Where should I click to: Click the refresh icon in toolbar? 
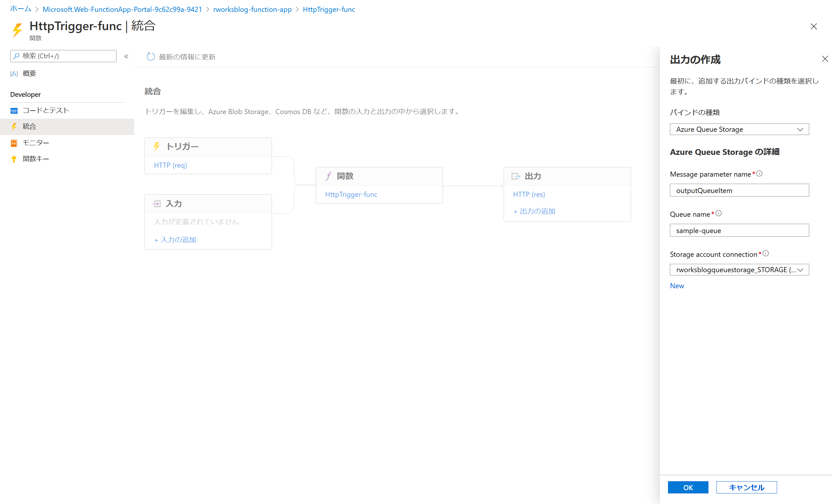(x=151, y=57)
